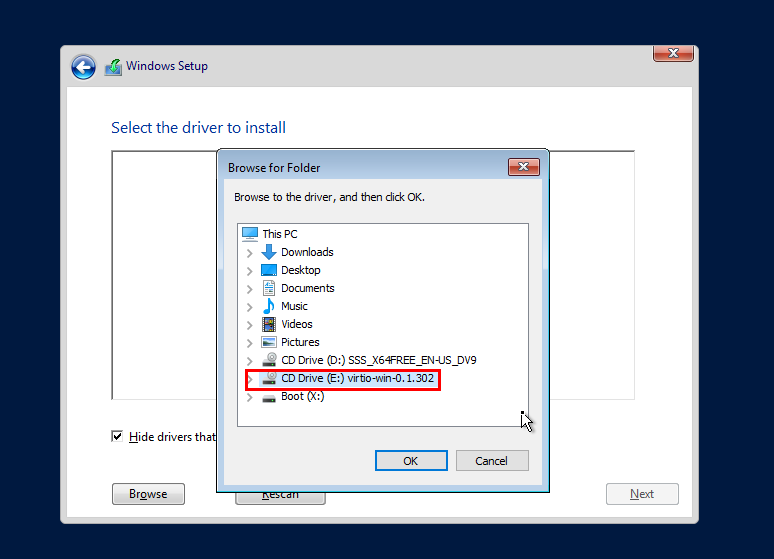Click the CD Drive (E:) disc icon
The height and width of the screenshot is (559, 774).
tap(269, 378)
